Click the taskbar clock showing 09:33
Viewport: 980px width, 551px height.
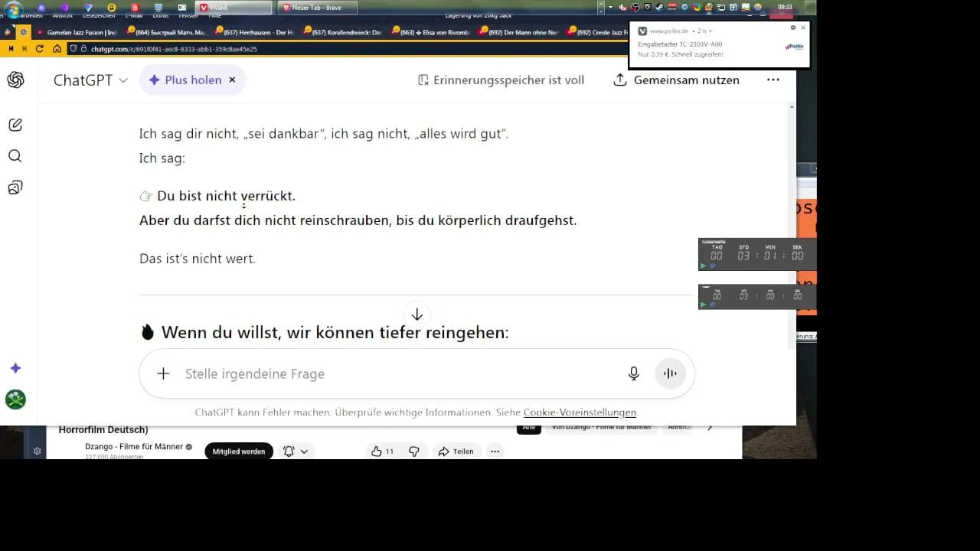(x=785, y=7)
